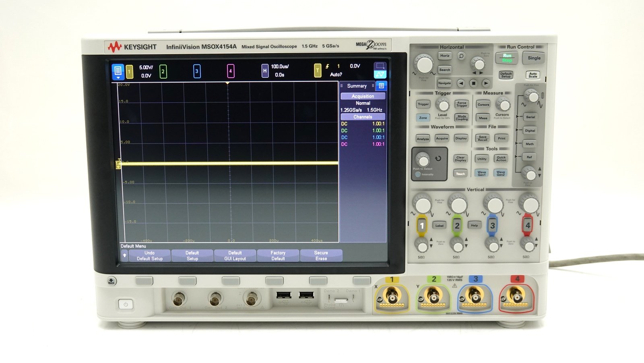
Task: Click the Meas button
Action: click(483, 118)
